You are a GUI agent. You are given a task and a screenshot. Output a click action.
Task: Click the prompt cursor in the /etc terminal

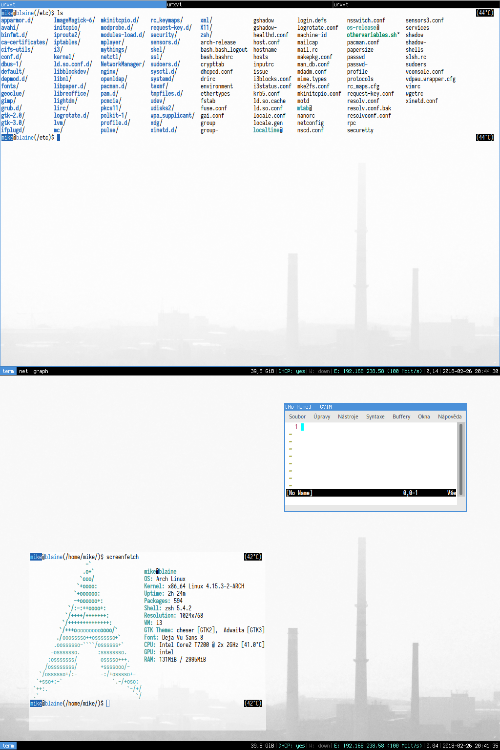click(58, 138)
